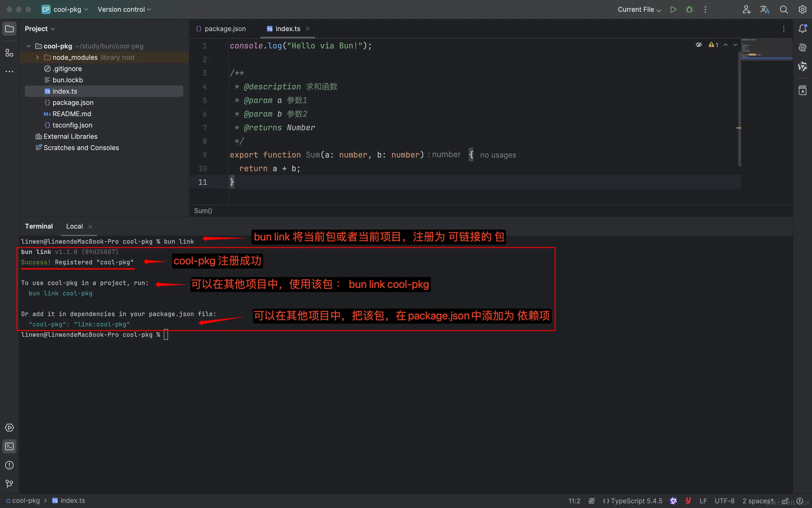Open the Project tool window folder icon
812x508 pixels.
point(9,29)
